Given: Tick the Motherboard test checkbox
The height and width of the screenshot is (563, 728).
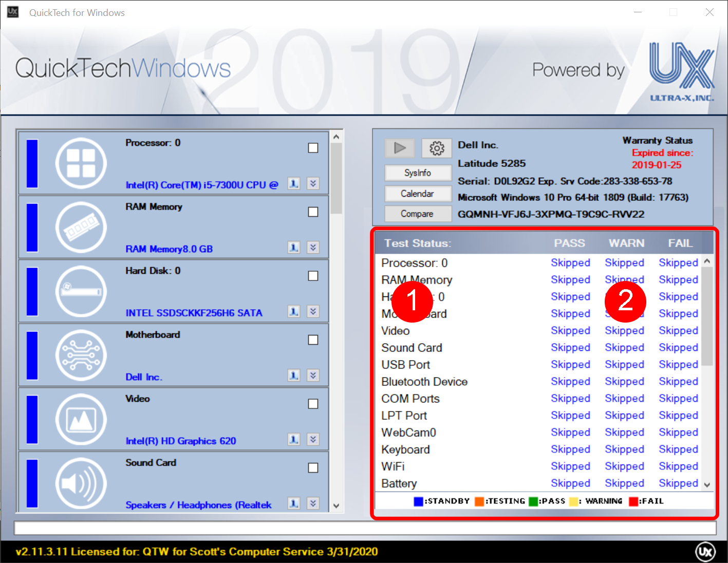Looking at the screenshot, I should pyautogui.click(x=313, y=340).
